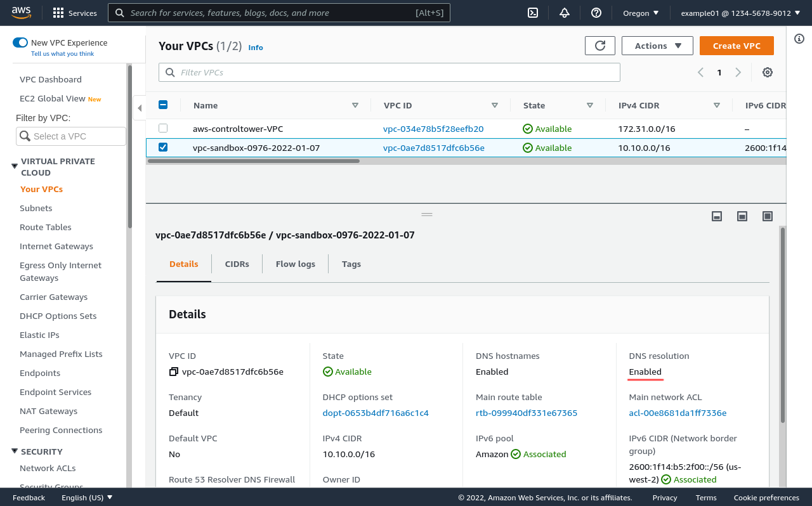The height and width of the screenshot is (506, 812).
Task: Switch to the Flow logs tab
Action: point(296,264)
